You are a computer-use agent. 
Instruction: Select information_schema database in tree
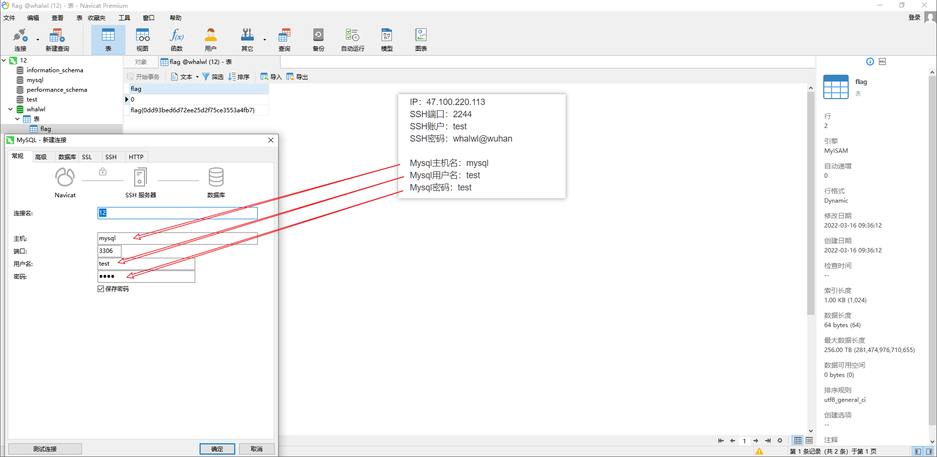tap(54, 70)
